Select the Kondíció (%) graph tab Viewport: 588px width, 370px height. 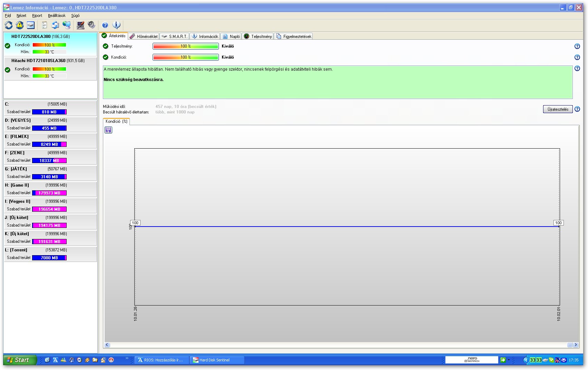116,121
